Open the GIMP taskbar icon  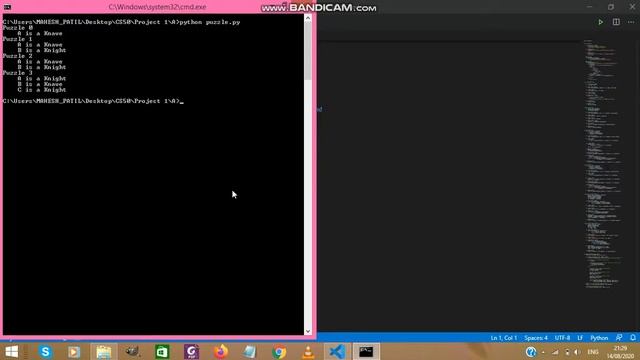133,351
